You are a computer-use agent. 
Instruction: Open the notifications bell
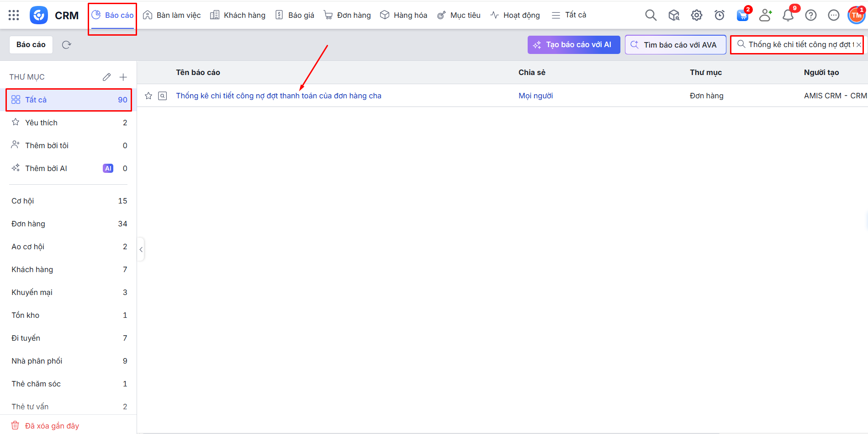click(x=788, y=15)
